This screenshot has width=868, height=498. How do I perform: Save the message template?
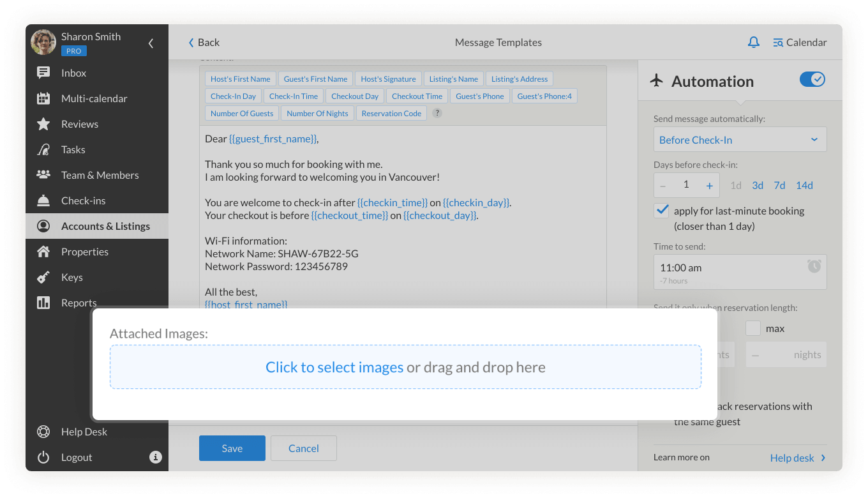tap(232, 448)
